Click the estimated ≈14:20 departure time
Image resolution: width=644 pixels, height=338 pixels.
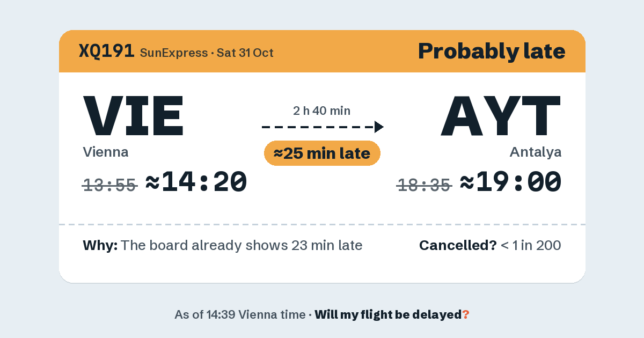(x=196, y=182)
